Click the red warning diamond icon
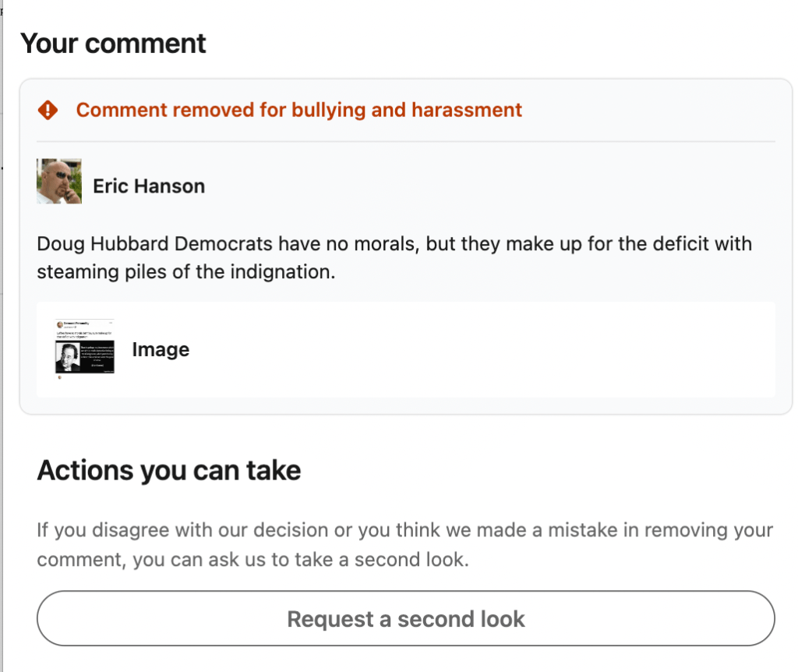 (x=48, y=110)
